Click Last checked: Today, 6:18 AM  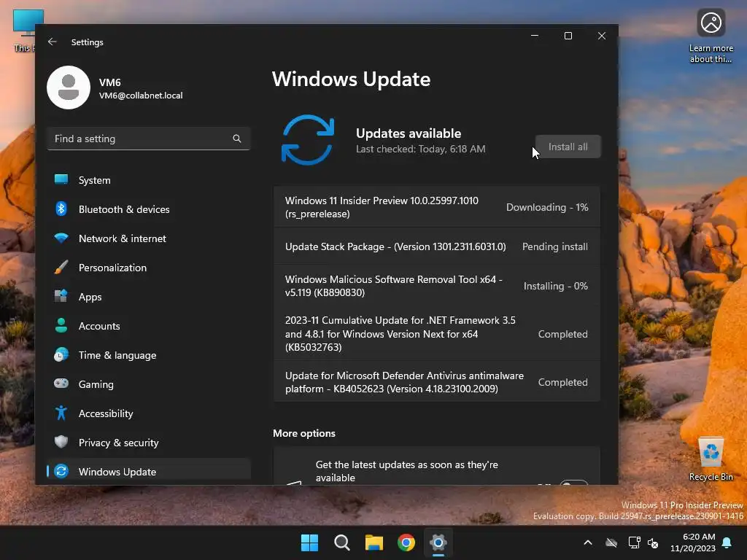[x=421, y=149]
